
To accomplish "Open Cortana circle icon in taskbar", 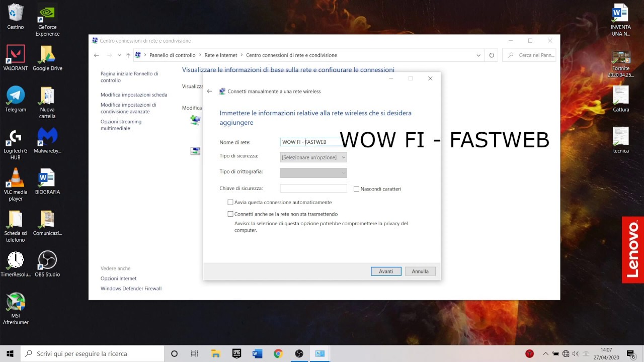I will click(x=174, y=353).
